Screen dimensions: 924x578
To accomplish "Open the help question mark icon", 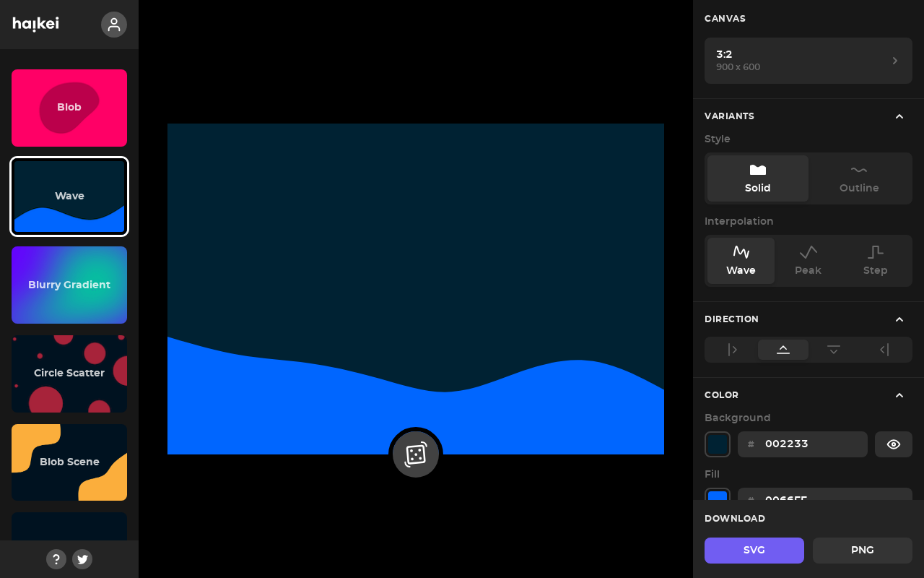I will click(56, 559).
